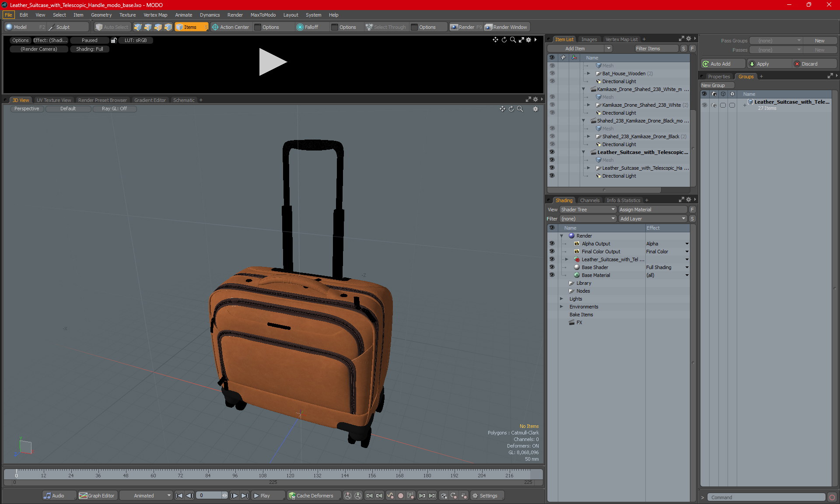Toggle visibility of Base Shader

click(x=552, y=267)
